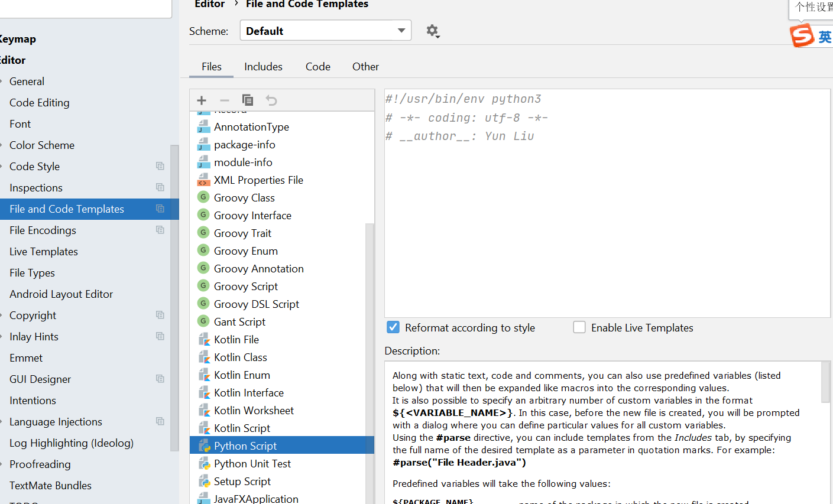Viewport: 833px width, 504px height.
Task: Click the project-level icon beside Inlay Hints
Action: (160, 336)
